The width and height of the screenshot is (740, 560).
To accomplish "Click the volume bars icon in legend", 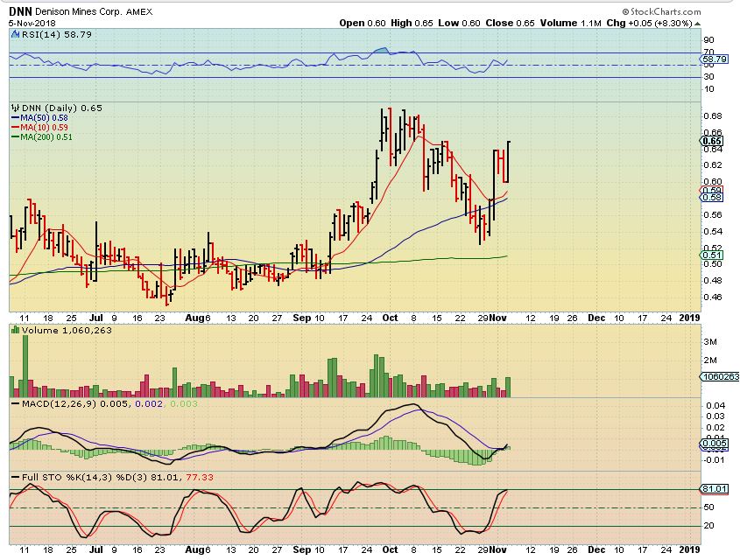I will [x=16, y=330].
